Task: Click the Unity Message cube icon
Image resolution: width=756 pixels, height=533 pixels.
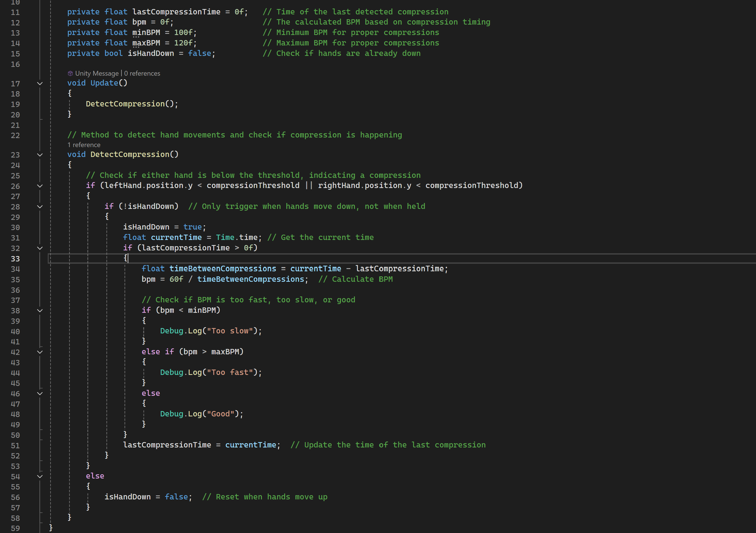Action: (70, 73)
